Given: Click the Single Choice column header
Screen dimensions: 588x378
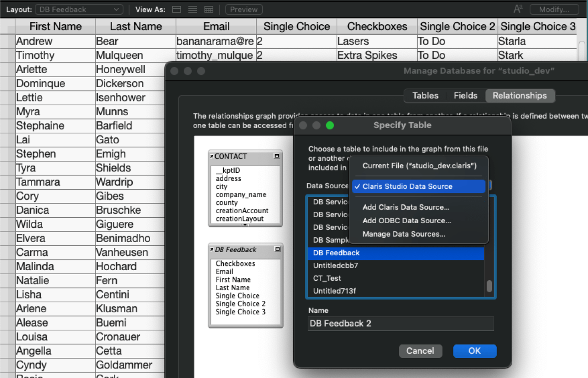Looking at the screenshot, I should click(x=297, y=27).
